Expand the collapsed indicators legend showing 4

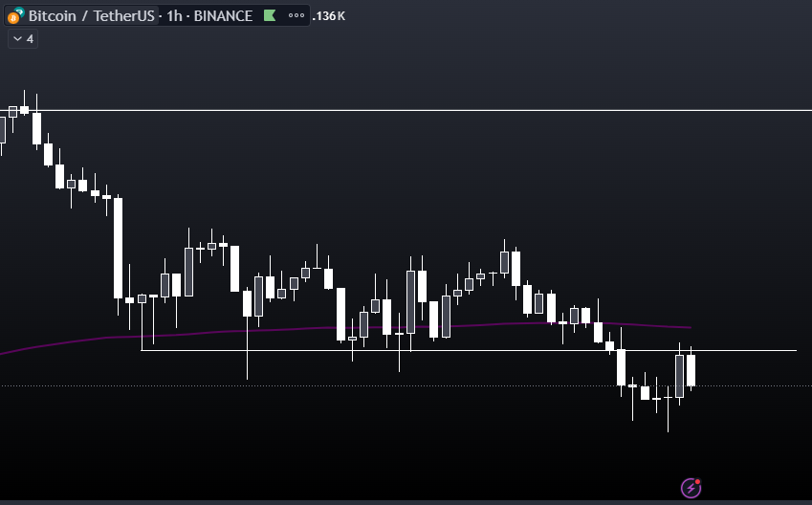coord(23,39)
